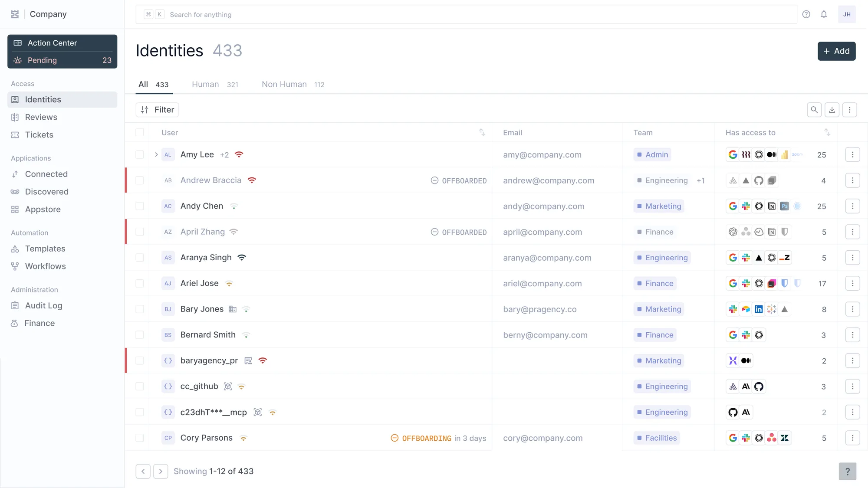Sort by the Has access to column arrows

[827, 132]
